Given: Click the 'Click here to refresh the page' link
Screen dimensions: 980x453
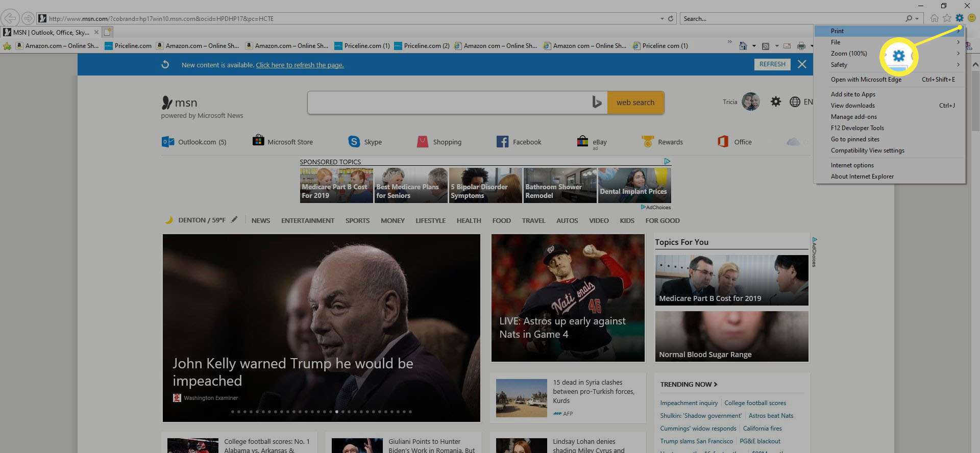Looking at the screenshot, I should pos(300,65).
